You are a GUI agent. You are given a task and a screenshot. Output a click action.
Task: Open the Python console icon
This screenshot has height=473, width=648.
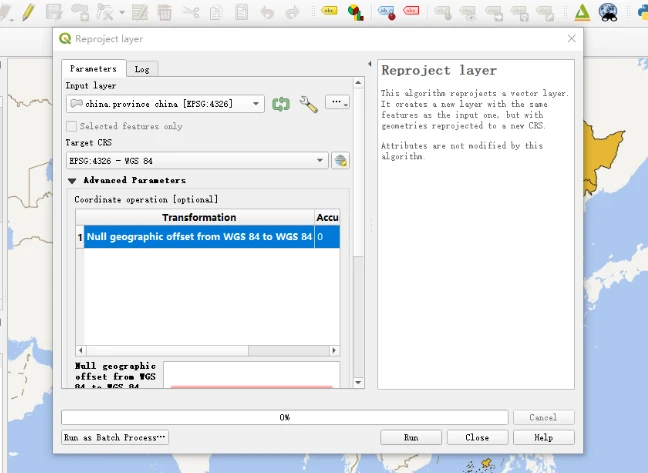tap(642, 12)
